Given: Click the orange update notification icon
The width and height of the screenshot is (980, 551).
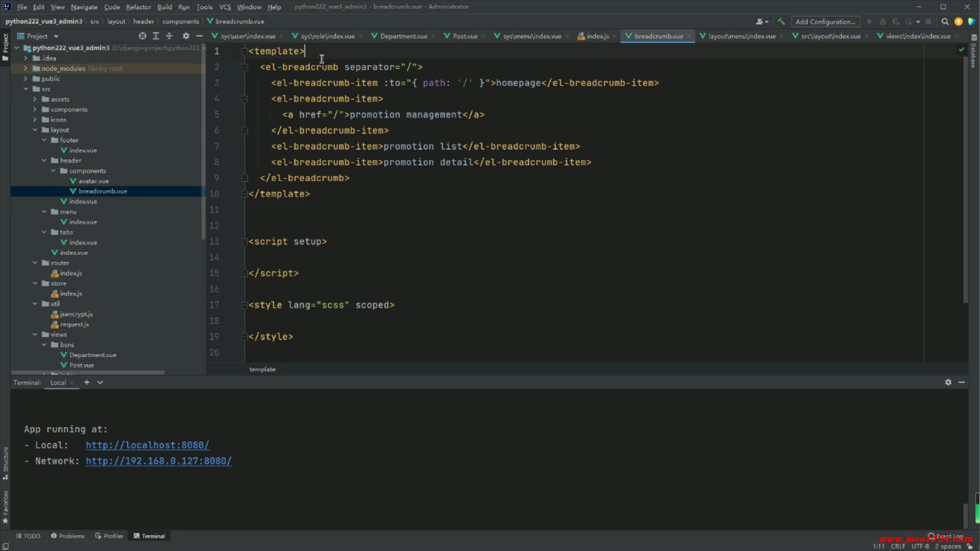Looking at the screenshot, I should [x=958, y=21].
